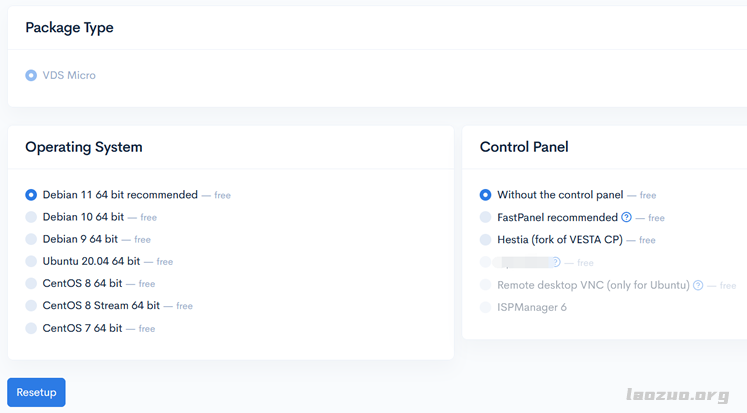
Task: Choose Remote desktop VNC radio button
Action: pyautogui.click(x=486, y=285)
